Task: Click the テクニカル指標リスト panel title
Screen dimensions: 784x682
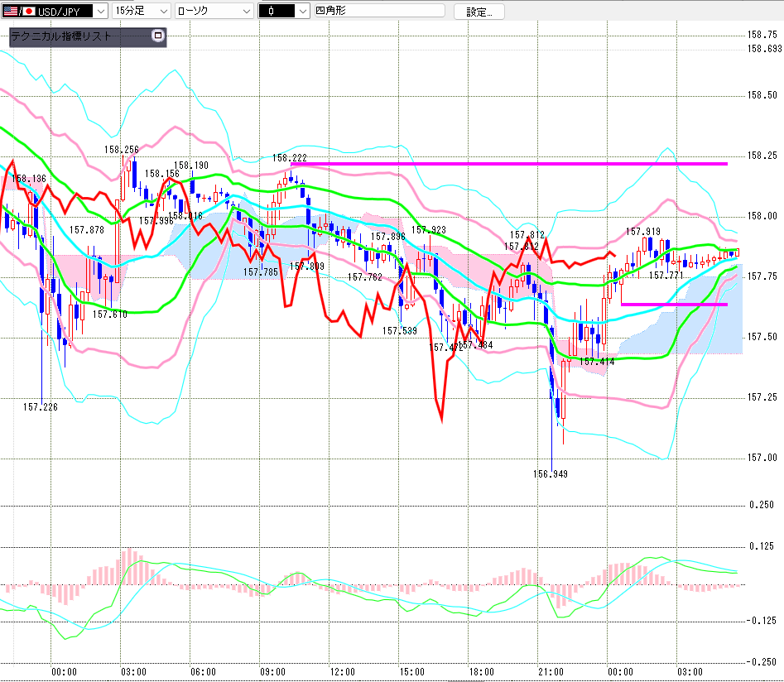Action: pos(60,36)
